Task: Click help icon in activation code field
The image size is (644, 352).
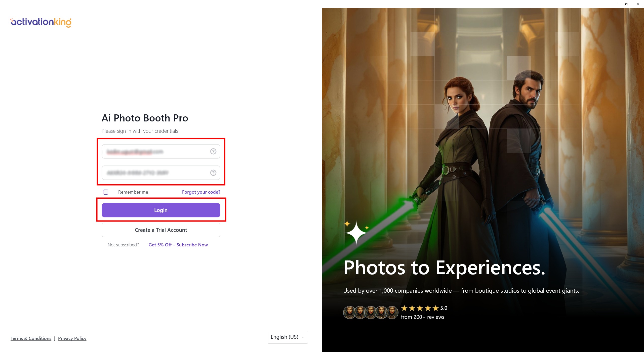Action: [213, 173]
